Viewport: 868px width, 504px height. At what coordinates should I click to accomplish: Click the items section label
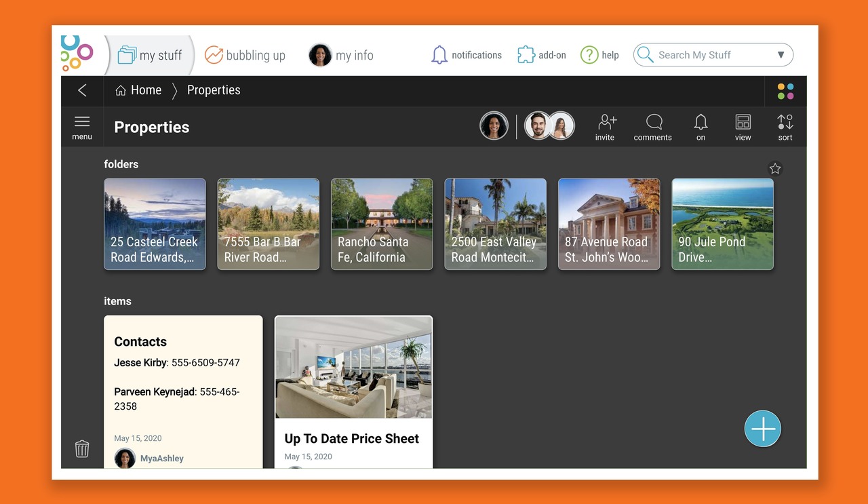(x=117, y=301)
